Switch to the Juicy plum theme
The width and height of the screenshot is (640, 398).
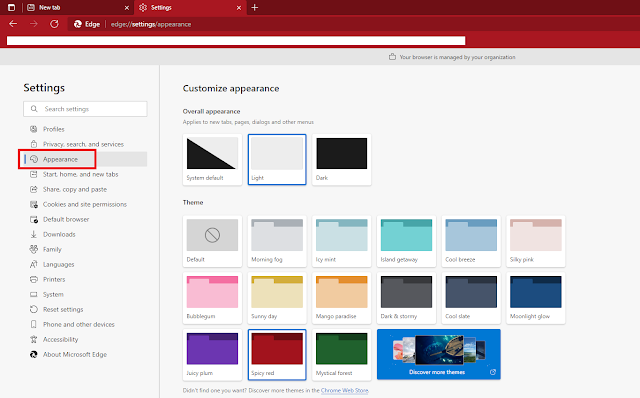point(212,355)
